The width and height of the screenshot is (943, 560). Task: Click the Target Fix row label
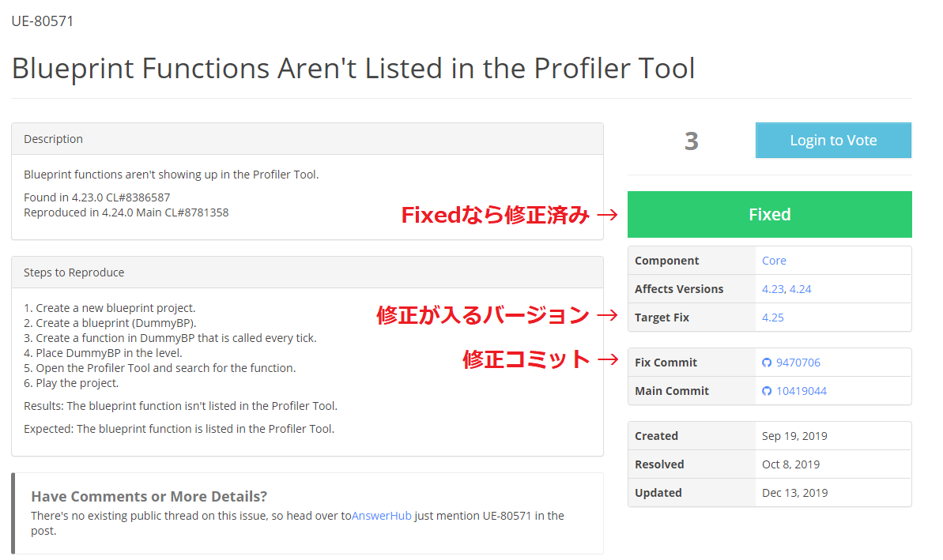pyautogui.click(x=662, y=318)
